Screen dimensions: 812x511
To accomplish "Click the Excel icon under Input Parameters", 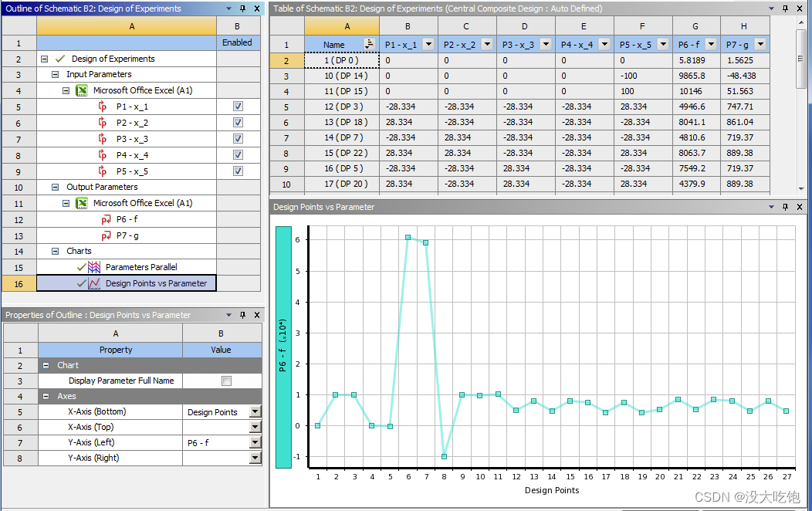I will 81,90.
